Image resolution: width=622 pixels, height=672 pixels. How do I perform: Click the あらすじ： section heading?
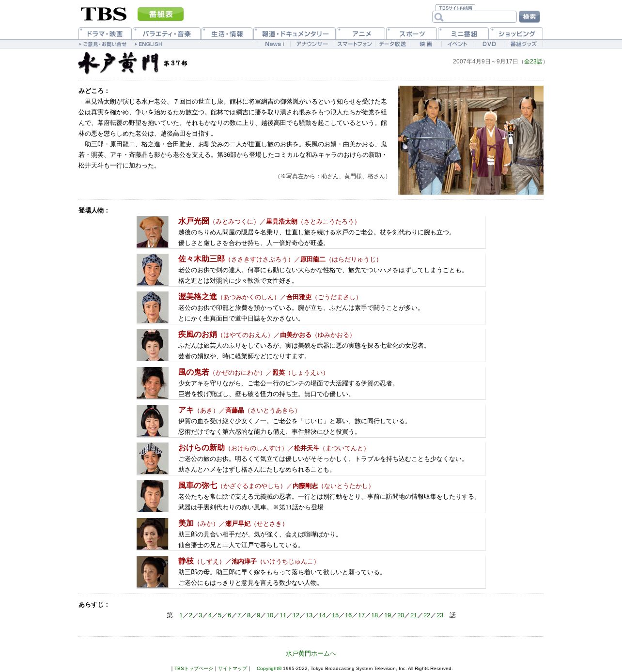click(x=94, y=605)
